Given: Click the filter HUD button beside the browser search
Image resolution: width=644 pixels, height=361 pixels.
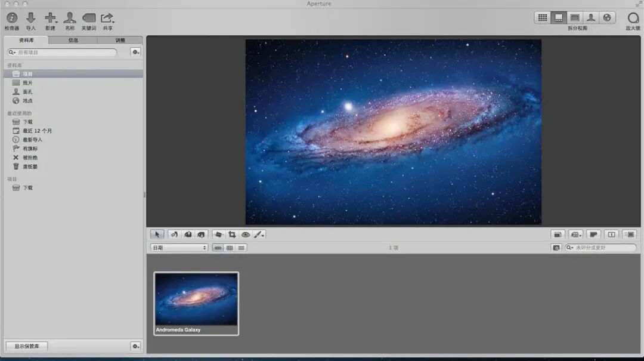Looking at the screenshot, I should [556, 248].
